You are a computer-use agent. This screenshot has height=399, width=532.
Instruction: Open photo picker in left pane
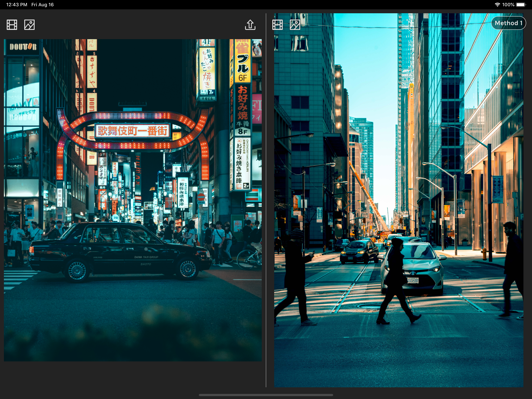tap(29, 25)
